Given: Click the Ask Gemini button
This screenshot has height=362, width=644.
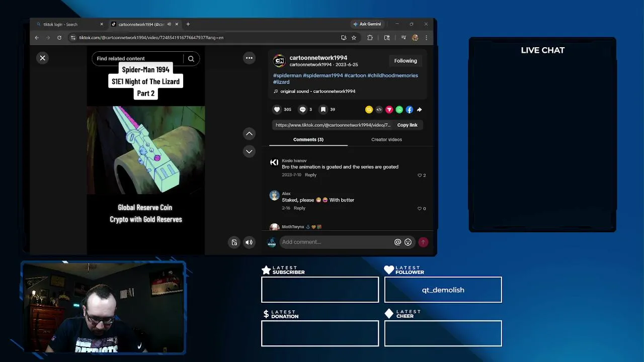Looking at the screenshot, I should tap(367, 24).
